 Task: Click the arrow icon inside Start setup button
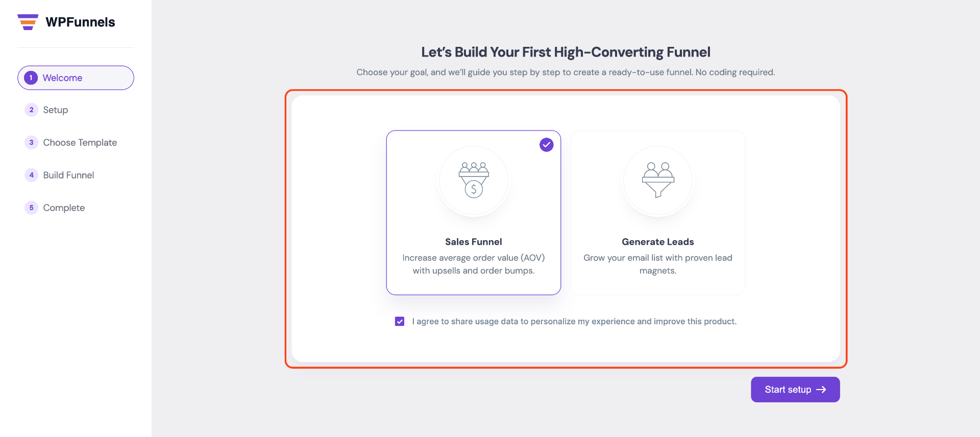coord(821,390)
